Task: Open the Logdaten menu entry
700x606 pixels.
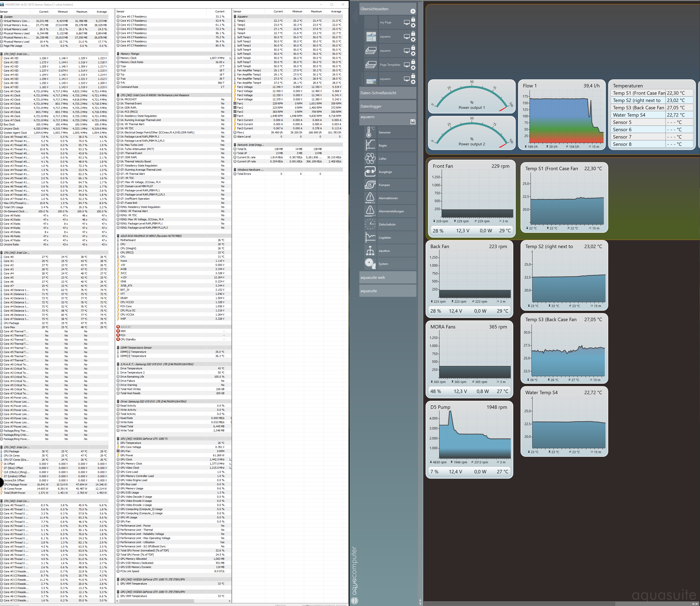Action: (x=384, y=237)
